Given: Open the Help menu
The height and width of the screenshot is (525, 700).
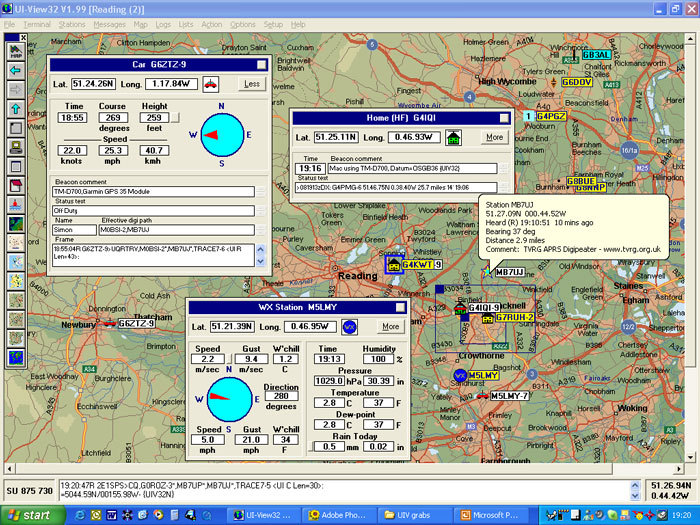Looking at the screenshot, I should 298,25.
